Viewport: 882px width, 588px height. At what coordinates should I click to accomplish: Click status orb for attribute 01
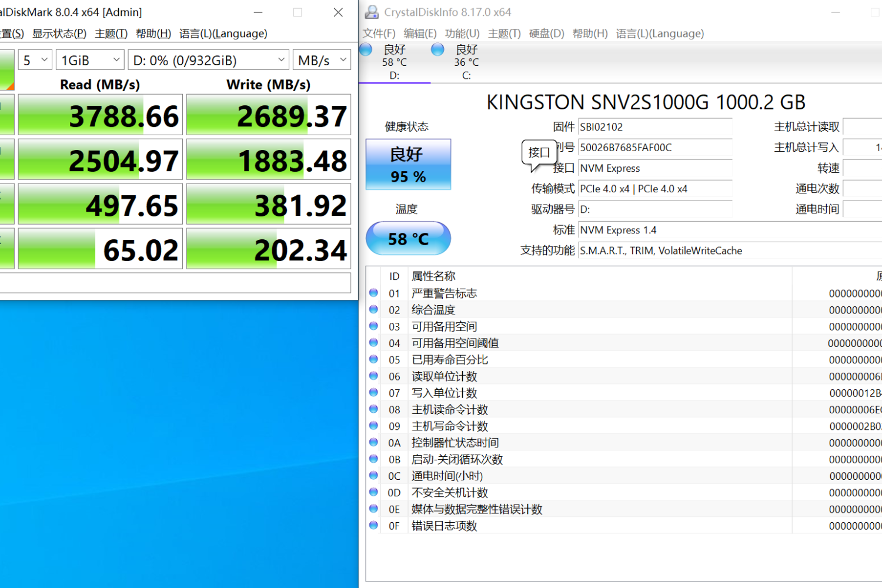pos(373,293)
